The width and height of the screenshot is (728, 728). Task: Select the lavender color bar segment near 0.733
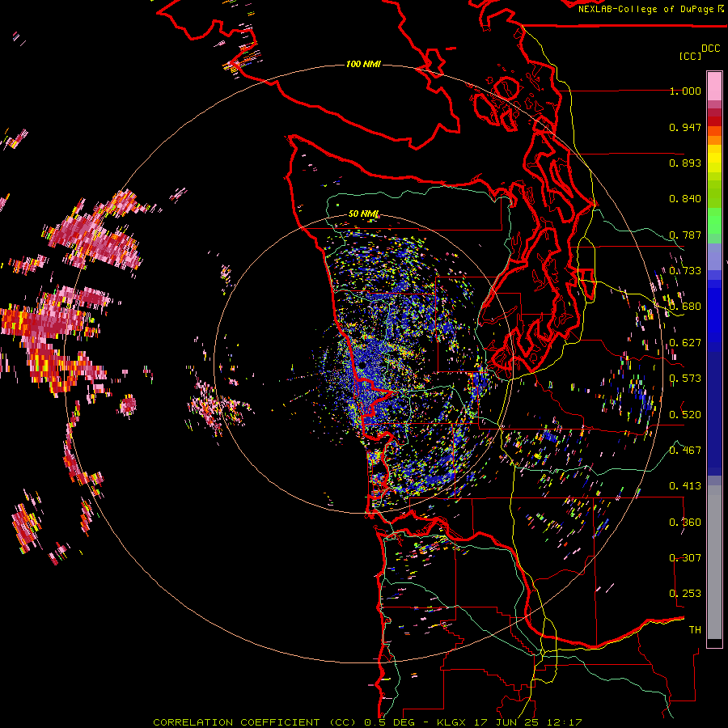coord(714,256)
